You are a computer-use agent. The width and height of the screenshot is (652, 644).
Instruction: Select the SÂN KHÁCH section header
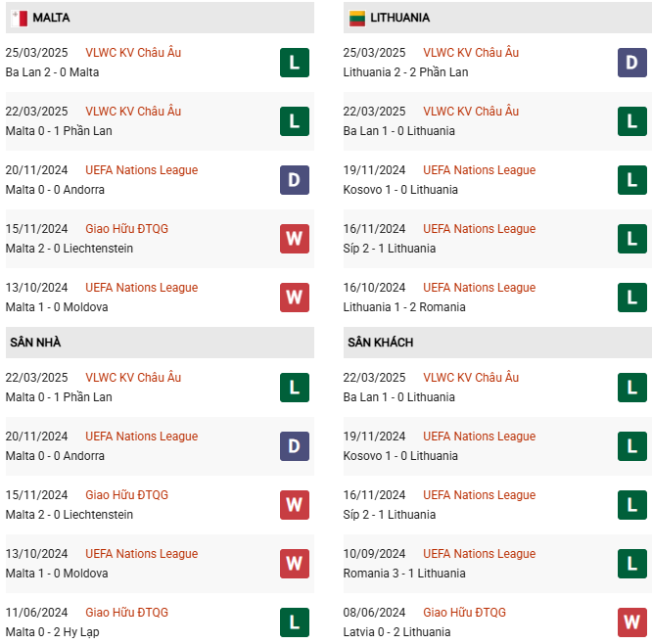coord(380,343)
